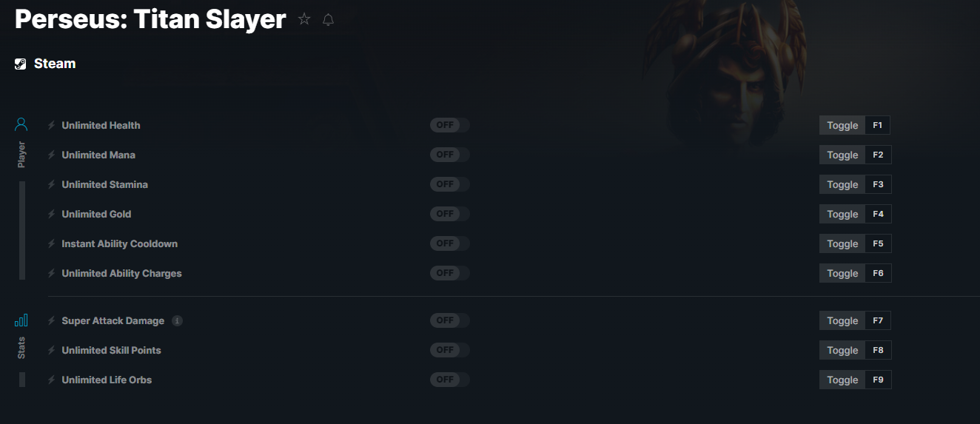Image resolution: width=980 pixels, height=424 pixels.
Task: Jump to the Player section label
Action: (21, 155)
